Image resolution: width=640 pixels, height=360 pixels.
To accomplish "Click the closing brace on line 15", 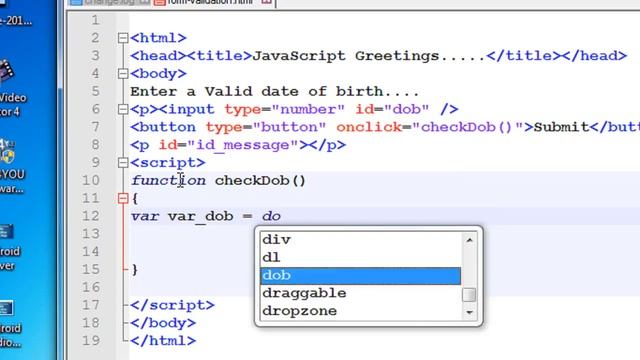I will click(135, 269).
